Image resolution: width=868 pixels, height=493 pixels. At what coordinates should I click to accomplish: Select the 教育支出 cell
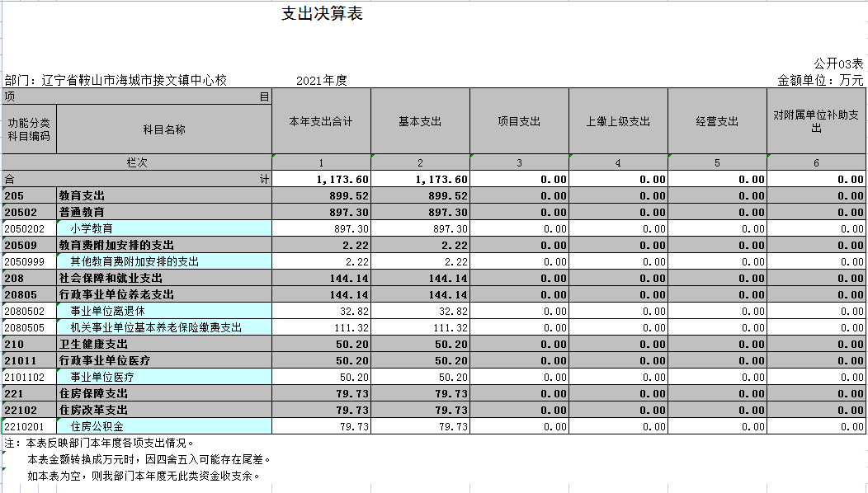pyautogui.click(x=164, y=196)
